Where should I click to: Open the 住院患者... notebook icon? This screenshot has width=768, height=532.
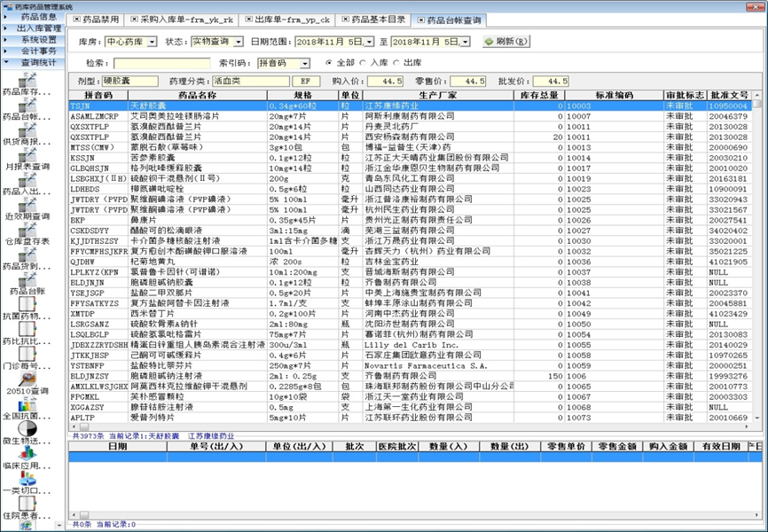pos(27,505)
